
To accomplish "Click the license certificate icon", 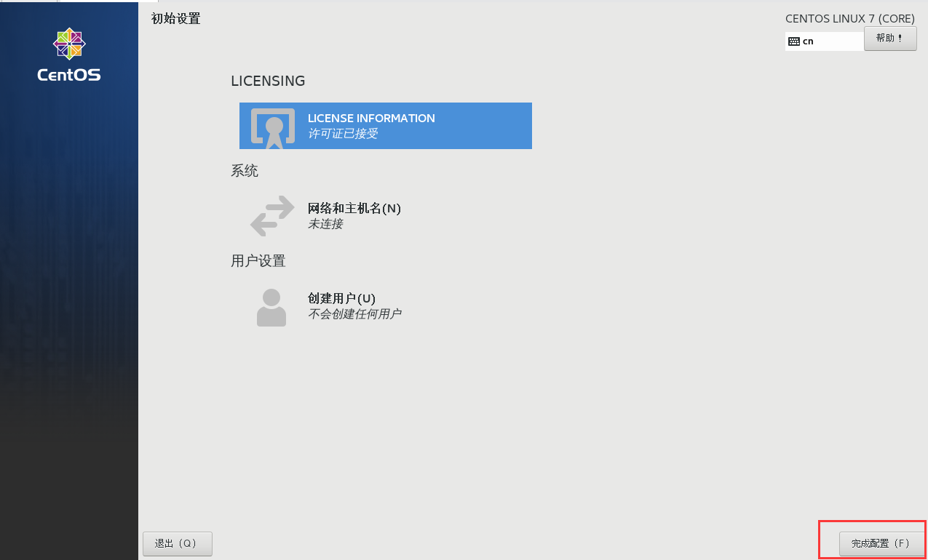I will [273, 128].
